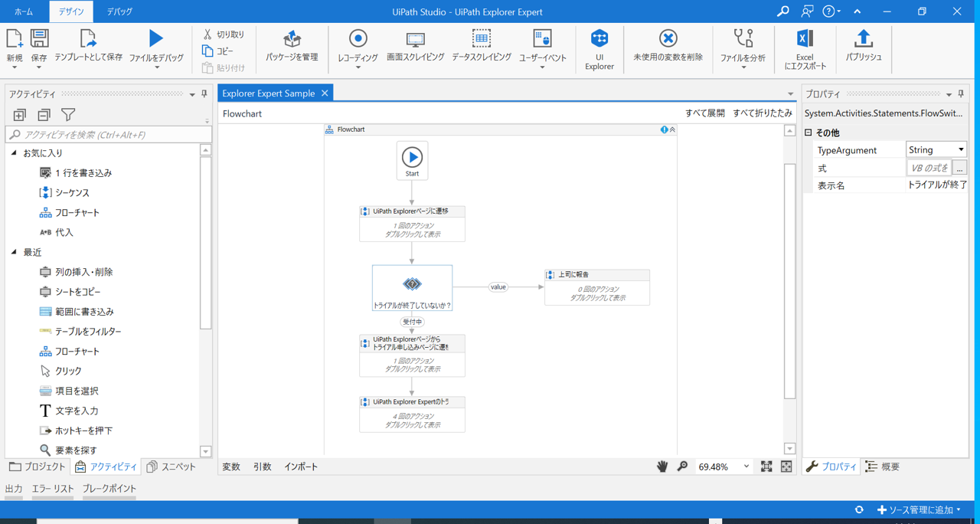This screenshot has height=524, width=980.
Task: Click fit to screen icon
Action: tap(766, 467)
